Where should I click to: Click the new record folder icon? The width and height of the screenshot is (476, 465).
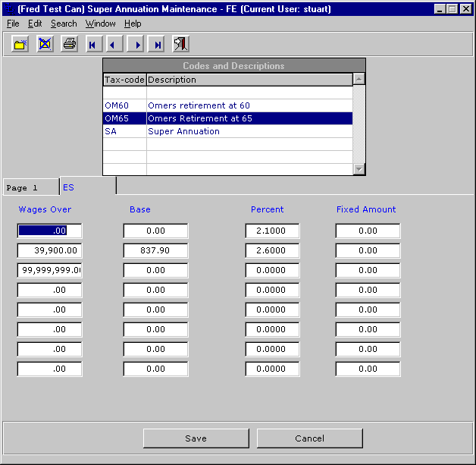click(20, 45)
